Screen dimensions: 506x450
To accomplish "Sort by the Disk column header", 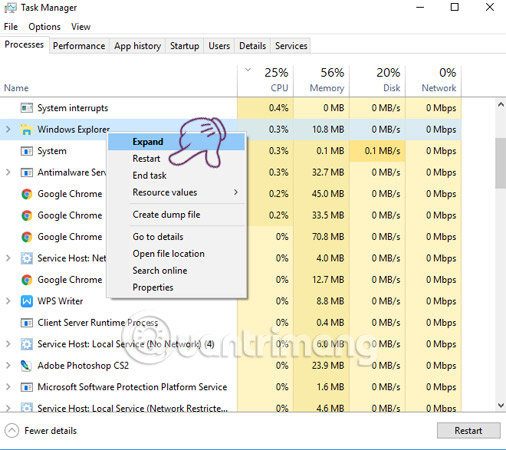I will 378,81.
